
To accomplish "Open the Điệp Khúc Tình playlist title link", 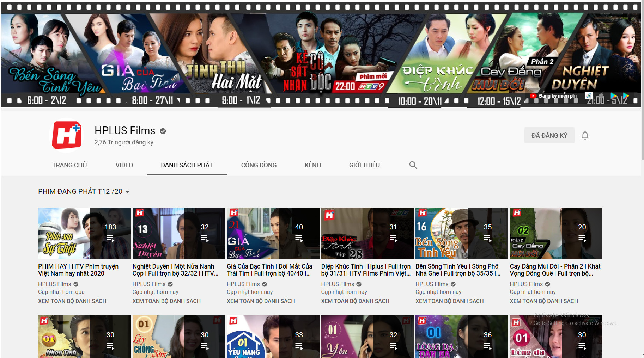I will pyautogui.click(x=366, y=270).
